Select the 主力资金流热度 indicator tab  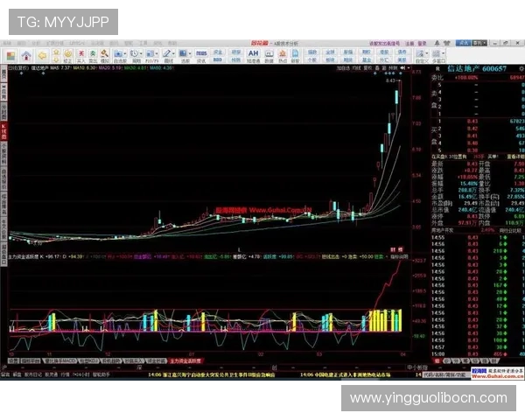[x=185, y=360]
